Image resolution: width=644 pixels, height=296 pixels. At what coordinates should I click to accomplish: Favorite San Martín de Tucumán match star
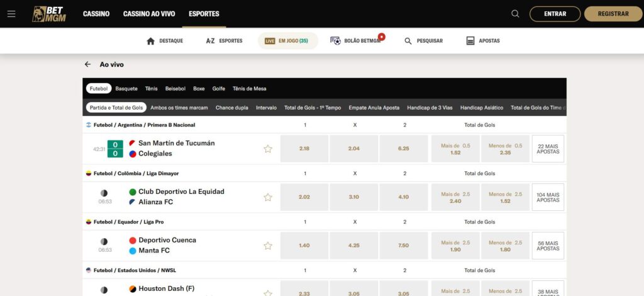point(268,149)
